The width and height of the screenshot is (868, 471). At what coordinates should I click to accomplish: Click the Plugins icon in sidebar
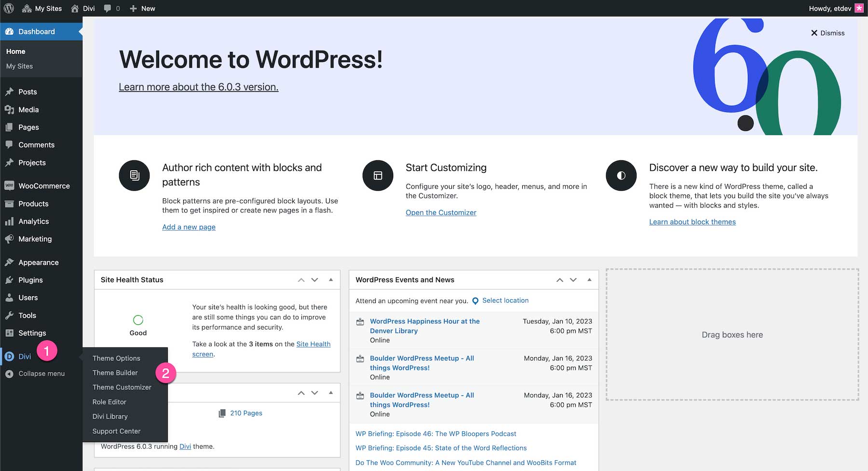[x=9, y=280]
